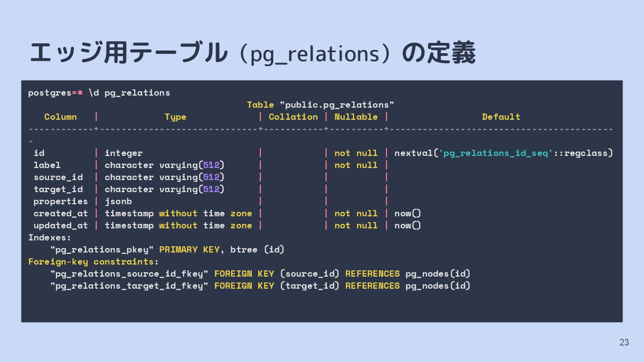The height and width of the screenshot is (362, 644).
Task: Click the timestamp type in created_at row
Action: pyautogui.click(x=178, y=214)
